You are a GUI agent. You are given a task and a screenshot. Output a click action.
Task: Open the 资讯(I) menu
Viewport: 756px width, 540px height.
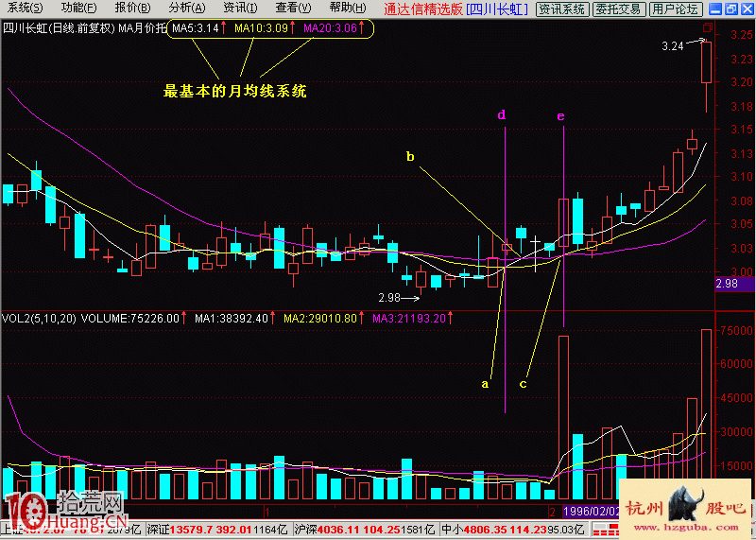241,8
